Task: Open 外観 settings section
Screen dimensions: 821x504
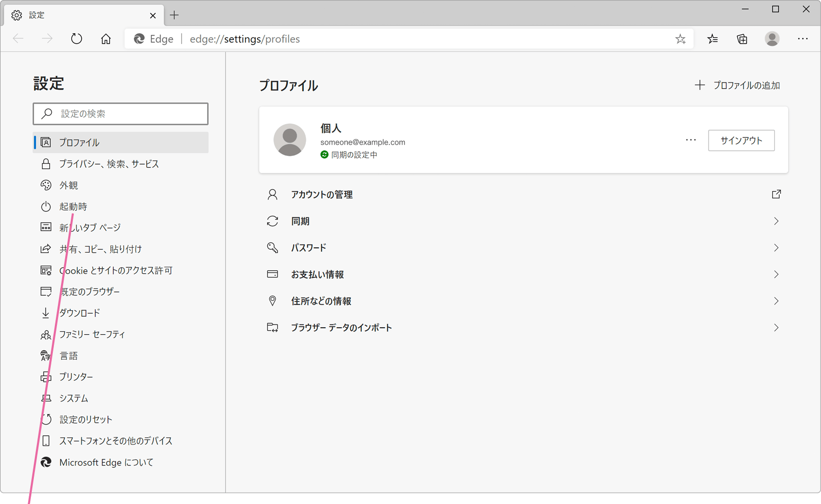Action: coord(121,185)
